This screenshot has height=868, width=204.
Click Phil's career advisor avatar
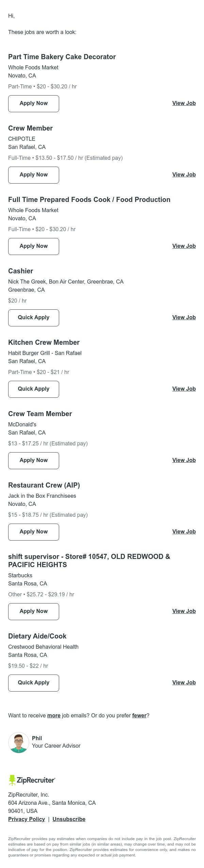[x=19, y=742]
